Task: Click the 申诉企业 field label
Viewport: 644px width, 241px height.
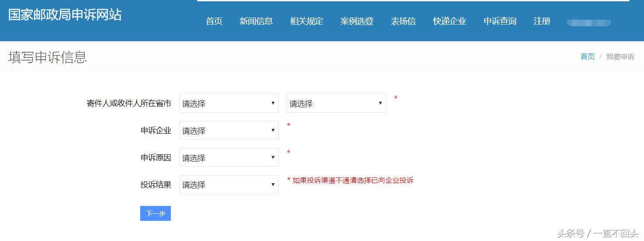Action: pos(156,131)
